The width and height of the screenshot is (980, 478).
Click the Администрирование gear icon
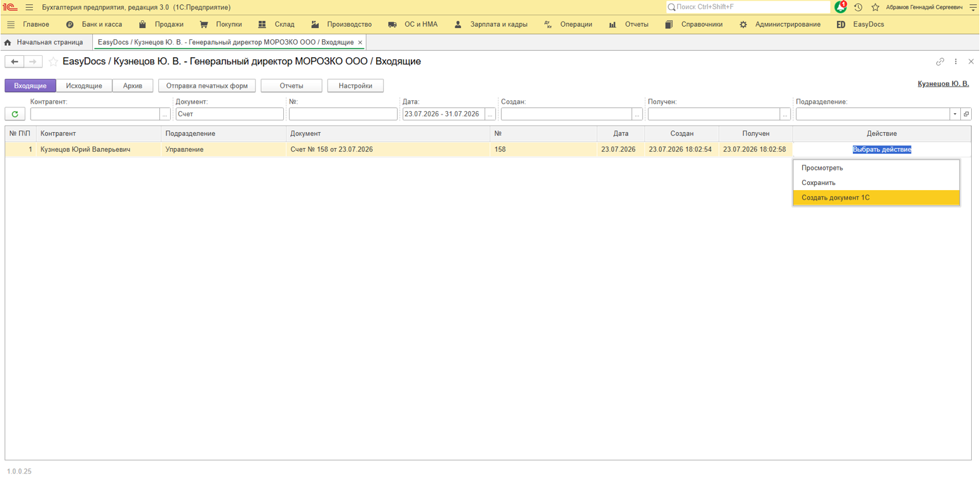(x=743, y=24)
